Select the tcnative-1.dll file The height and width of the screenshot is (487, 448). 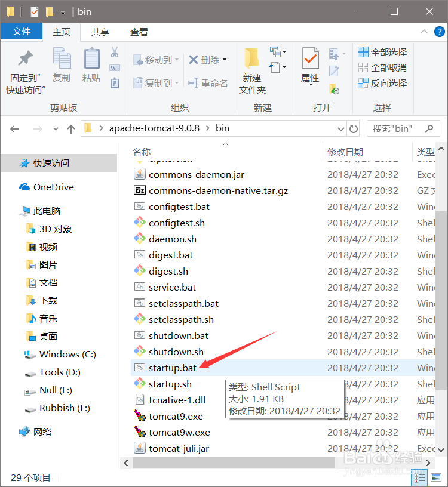[x=177, y=400]
